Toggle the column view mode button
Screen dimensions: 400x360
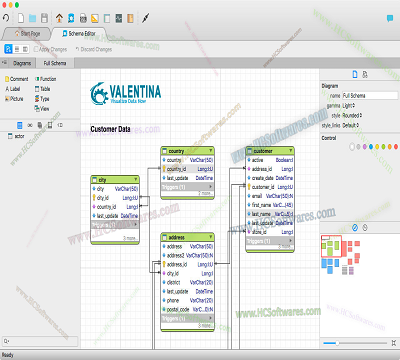[25, 49]
